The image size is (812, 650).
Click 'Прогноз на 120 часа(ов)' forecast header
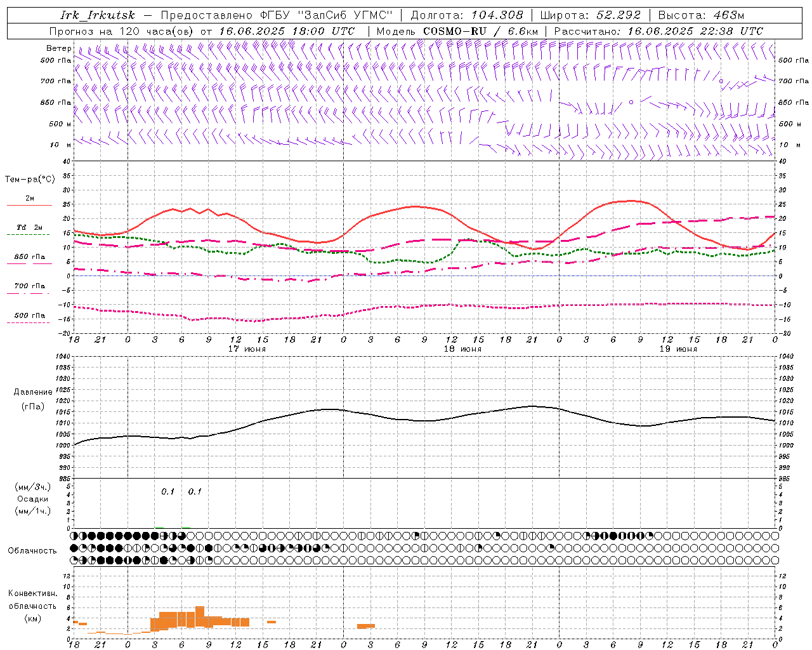click(122, 31)
